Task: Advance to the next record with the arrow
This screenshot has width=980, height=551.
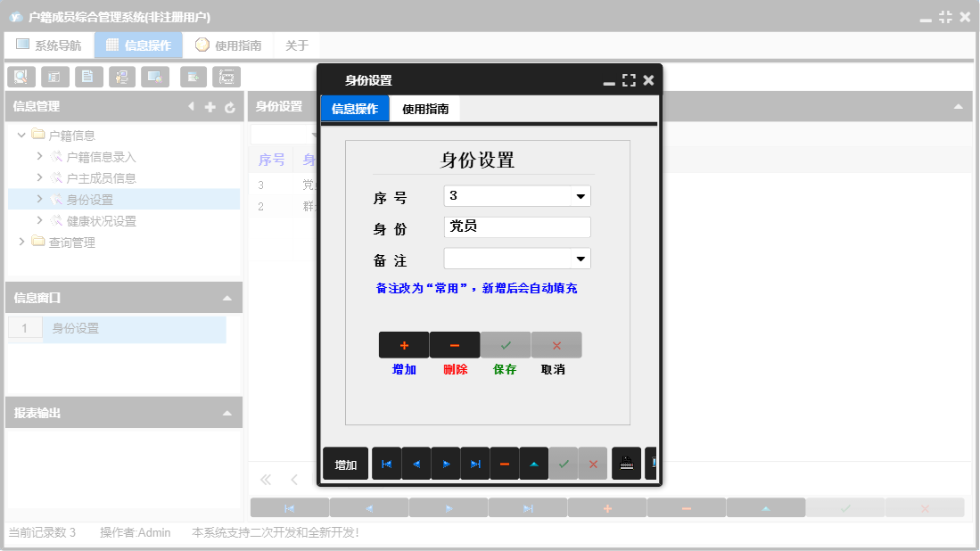Action: tap(445, 463)
